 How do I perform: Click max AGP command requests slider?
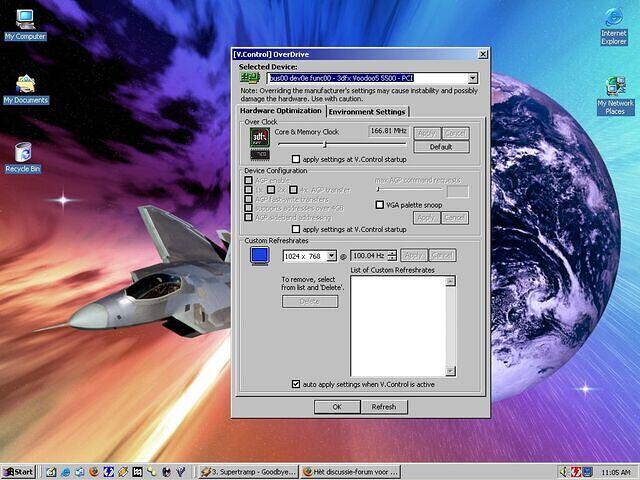(409, 189)
